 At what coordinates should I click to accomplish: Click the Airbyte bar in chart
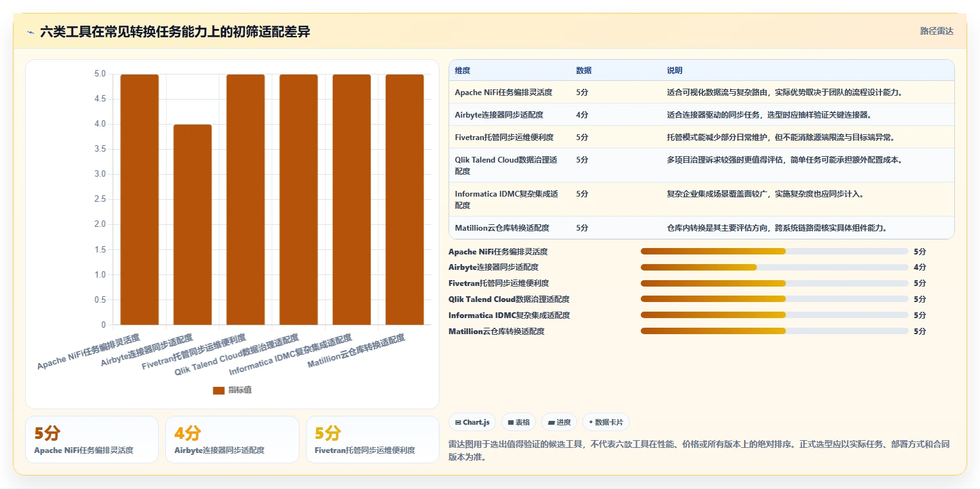pos(192,224)
